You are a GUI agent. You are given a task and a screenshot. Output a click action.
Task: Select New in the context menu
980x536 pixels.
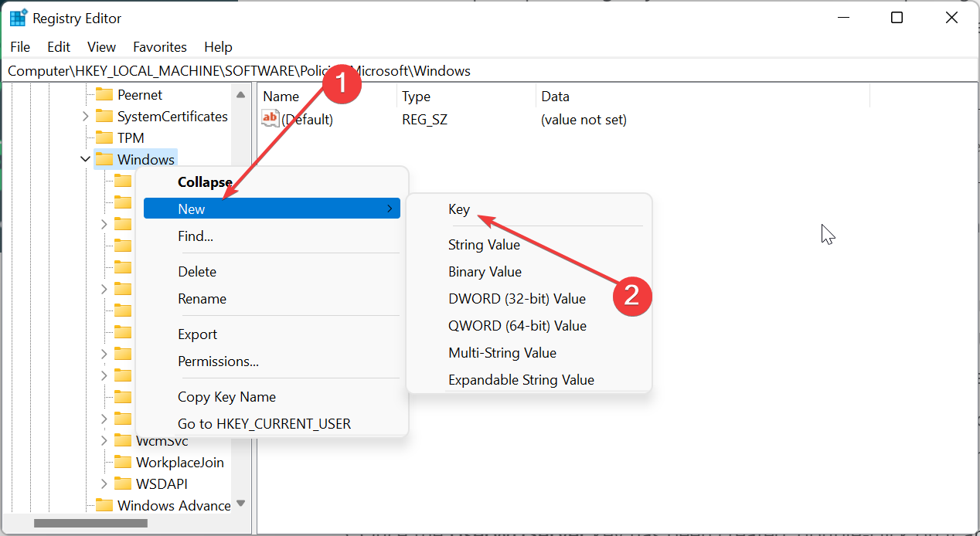tap(272, 209)
